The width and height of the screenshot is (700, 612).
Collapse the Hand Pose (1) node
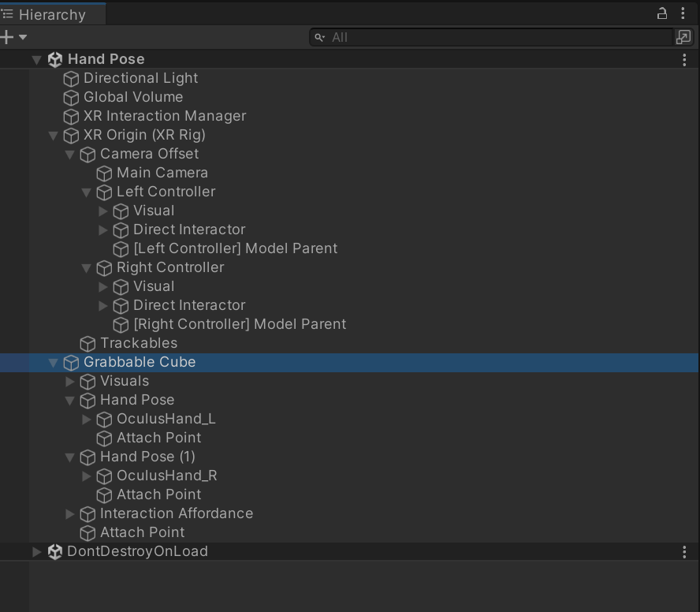(69, 457)
